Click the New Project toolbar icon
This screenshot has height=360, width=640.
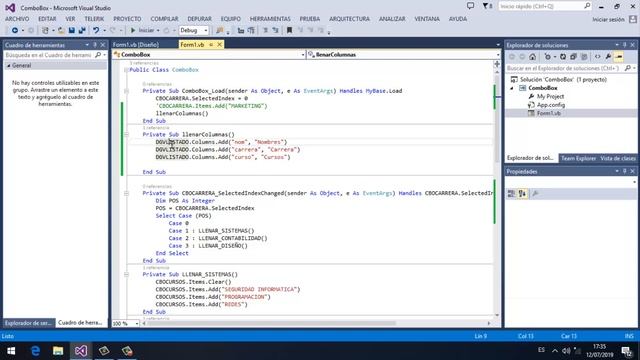(x=45, y=30)
